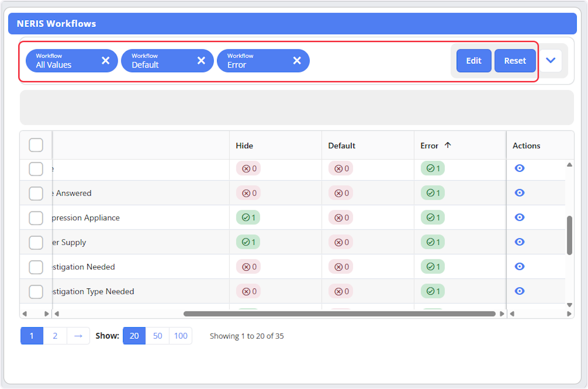Sort by the Default column header
This screenshot has height=389, width=588.
coord(367,145)
